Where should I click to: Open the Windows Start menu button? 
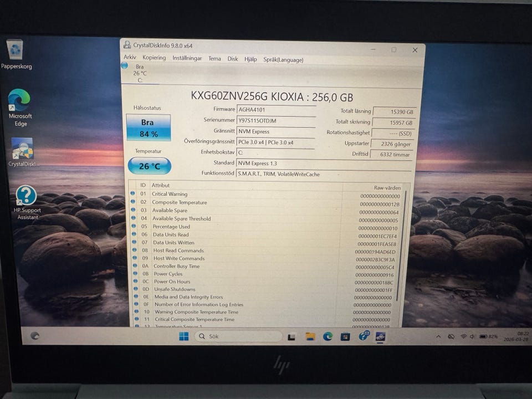(x=183, y=336)
